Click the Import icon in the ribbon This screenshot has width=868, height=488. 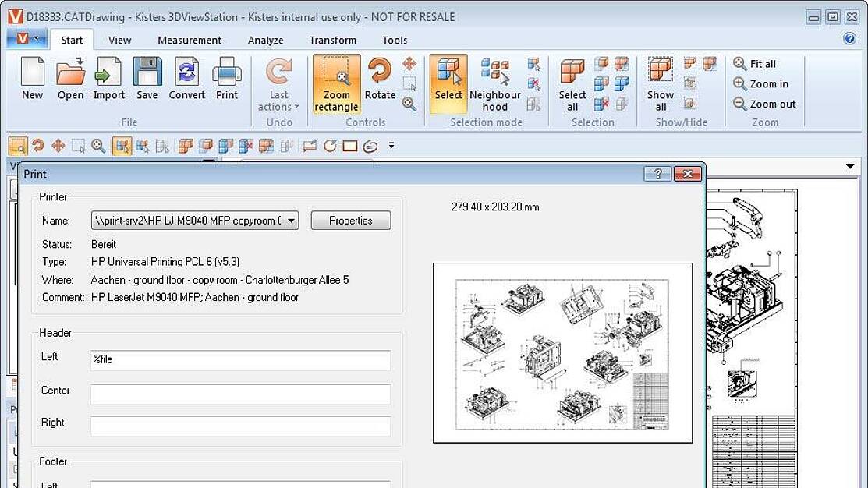(108, 79)
